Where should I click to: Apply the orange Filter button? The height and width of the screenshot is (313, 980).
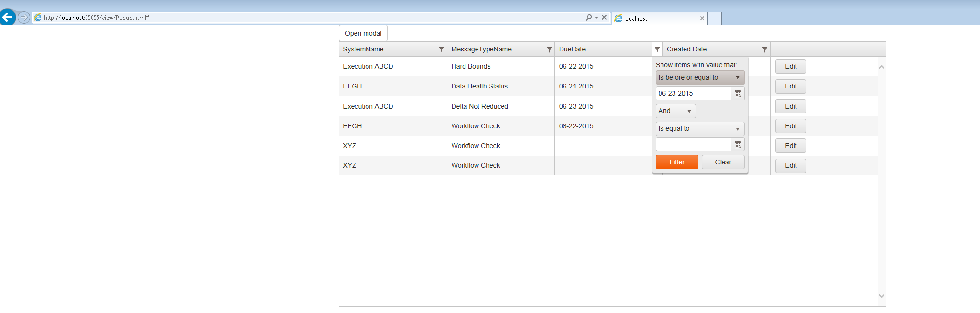coord(677,162)
